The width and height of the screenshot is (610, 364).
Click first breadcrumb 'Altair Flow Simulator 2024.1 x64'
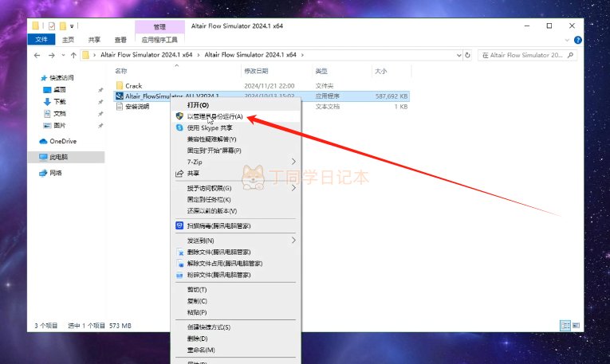[x=146, y=55]
